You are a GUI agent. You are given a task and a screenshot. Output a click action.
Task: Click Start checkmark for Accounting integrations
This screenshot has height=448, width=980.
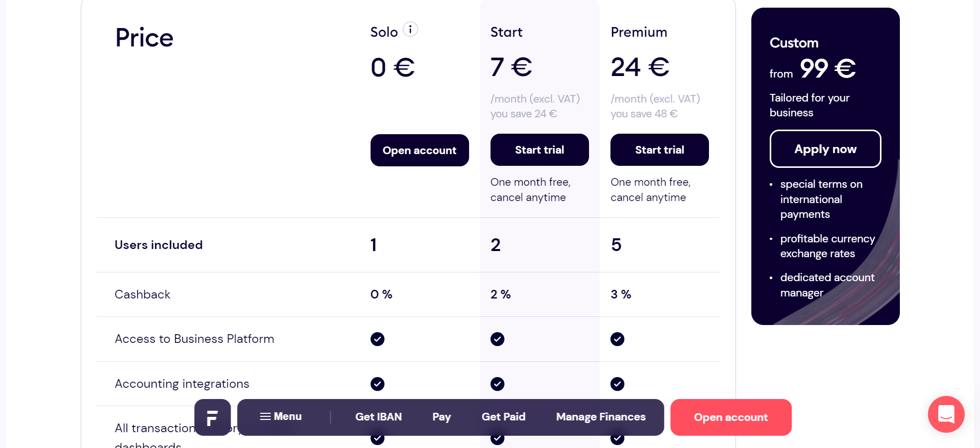coord(497,384)
